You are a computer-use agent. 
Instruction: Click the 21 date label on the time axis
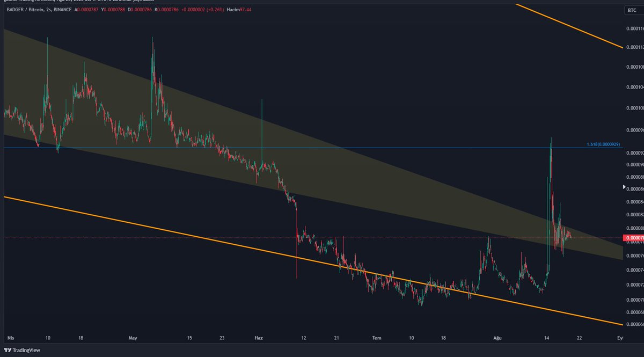[x=336, y=338]
